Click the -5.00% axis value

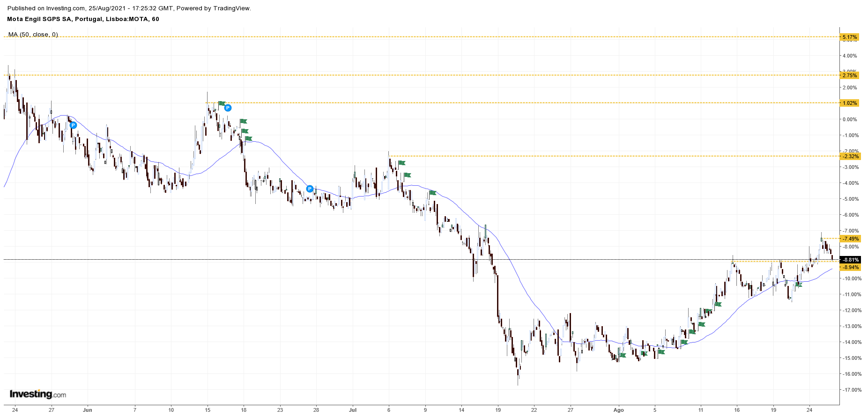click(x=850, y=199)
